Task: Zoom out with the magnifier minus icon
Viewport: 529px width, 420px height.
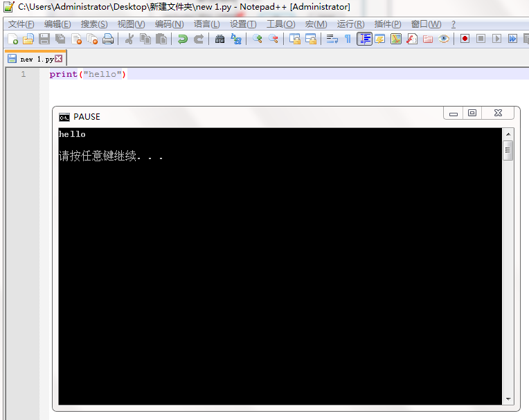Action: (x=274, y=39)
